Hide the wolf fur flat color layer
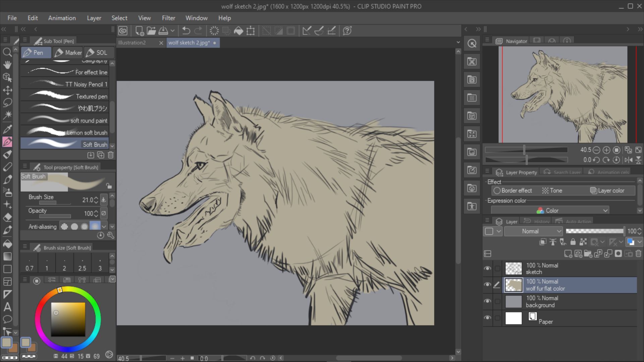644x362 pixels. 487,285
